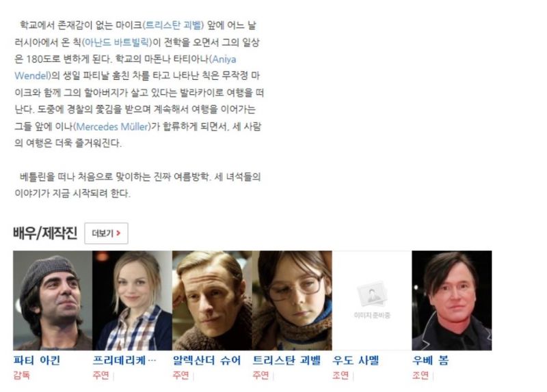Open director 파티 아킨's photo
The height and width of the screenshot is (392, 547).
[53, 300]
